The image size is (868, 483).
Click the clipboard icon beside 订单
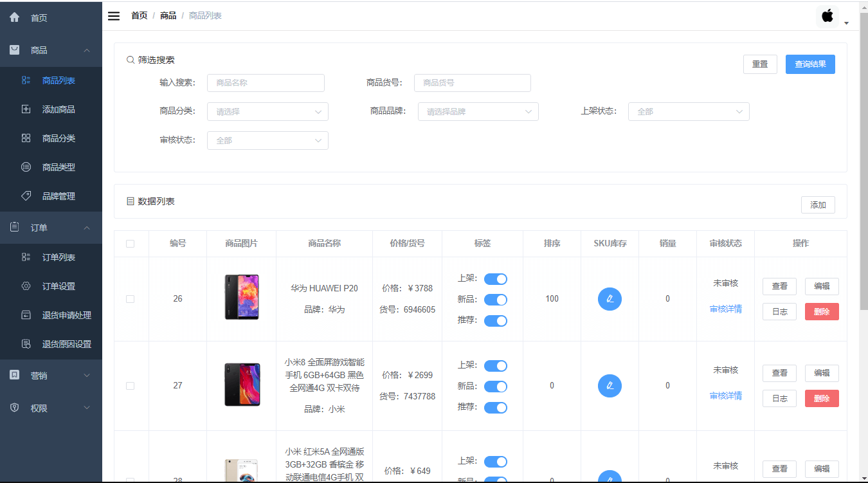(15, 227)
